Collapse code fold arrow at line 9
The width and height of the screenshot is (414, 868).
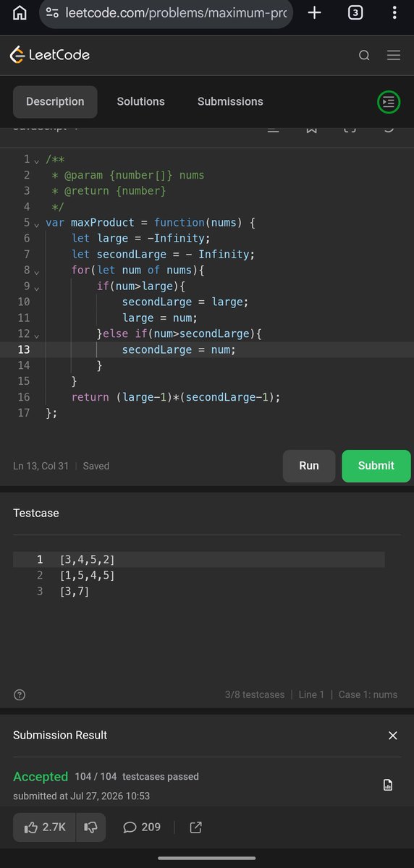pyautogui.click(x=36, y=287)
